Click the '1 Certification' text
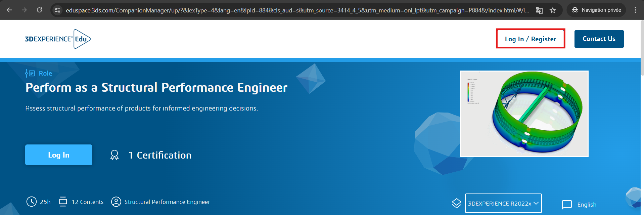This screenshot has width=644, height=215. click(x=160, y=155)
